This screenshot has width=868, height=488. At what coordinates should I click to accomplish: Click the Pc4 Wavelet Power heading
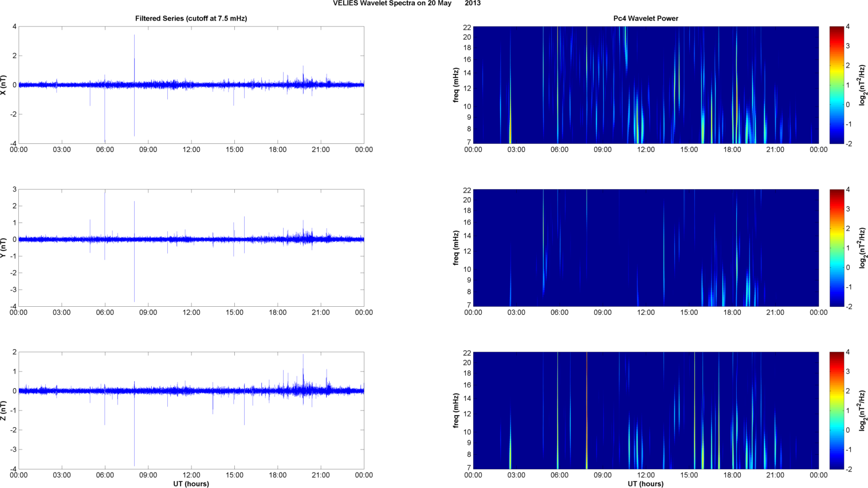coord(646,18)
